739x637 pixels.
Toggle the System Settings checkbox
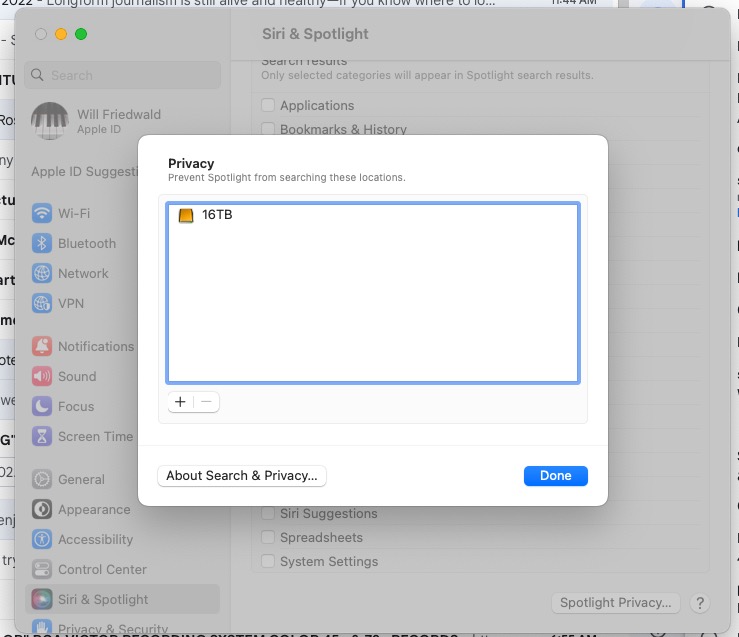(x=268, y=561)
